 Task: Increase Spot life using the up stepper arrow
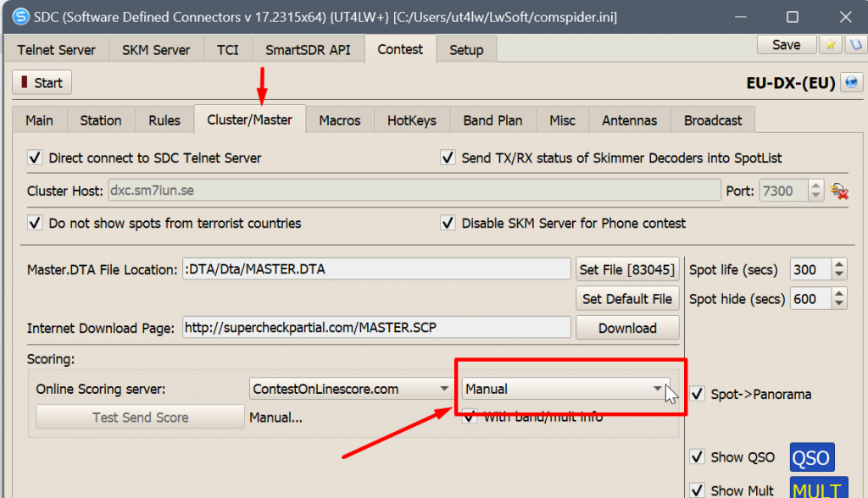point(838,263)
